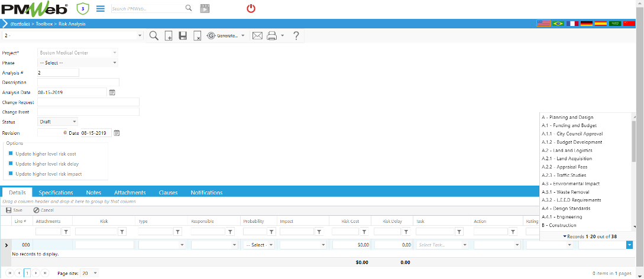644x279 pixels.
Task: Switch language to US English flag
Action: (543, 24)
